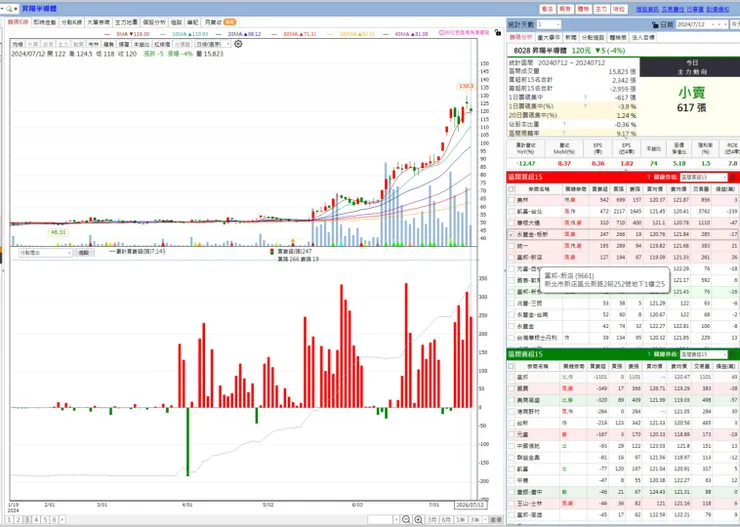Click the 富邦 row in 賣超15 table

[624, 377]
